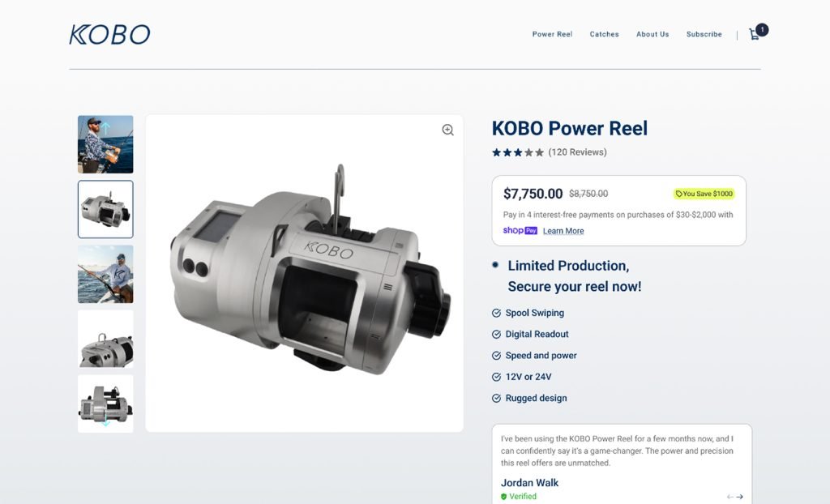Click the Rugged design feature text
The image size is (830, 504).
coord(536,398)
